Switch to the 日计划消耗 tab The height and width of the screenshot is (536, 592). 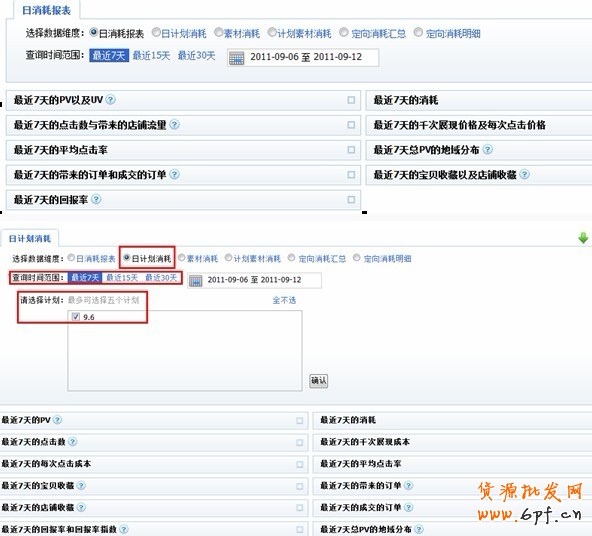29,239
